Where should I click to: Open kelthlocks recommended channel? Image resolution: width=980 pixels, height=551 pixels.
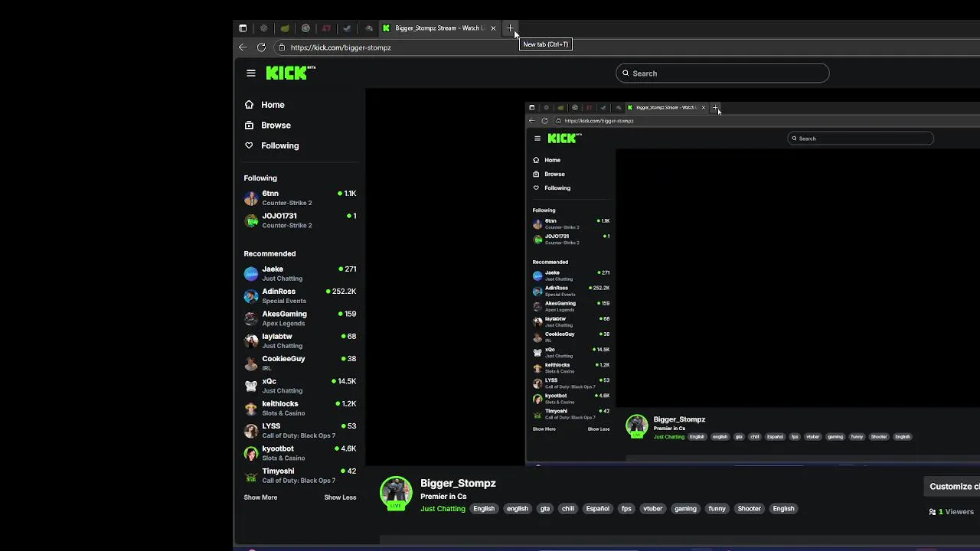[300, 408]
